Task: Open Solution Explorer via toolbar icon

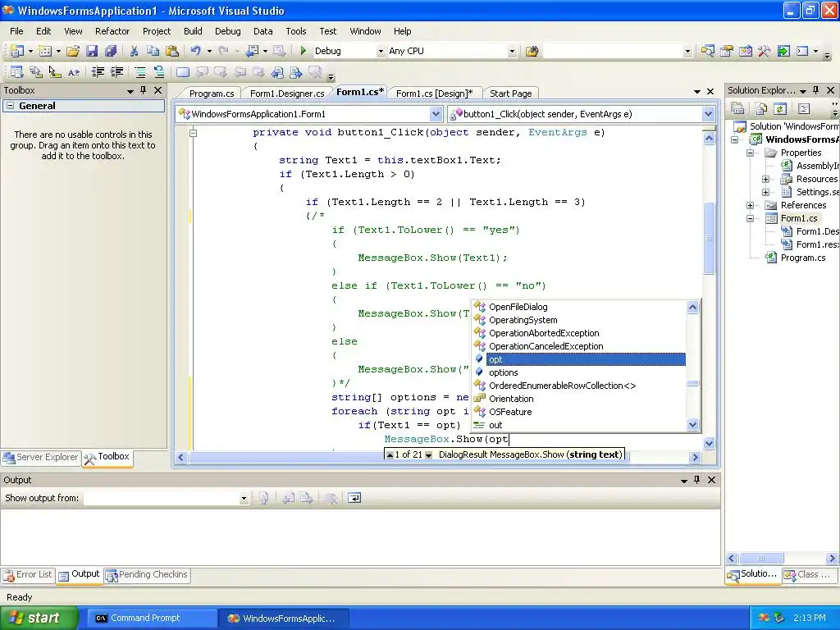Action: tap(707, 51)
